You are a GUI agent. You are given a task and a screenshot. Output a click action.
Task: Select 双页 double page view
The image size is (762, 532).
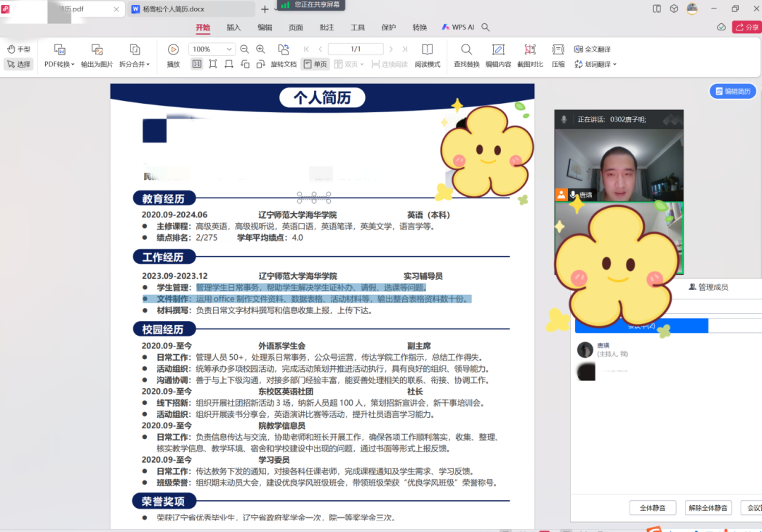346,64
